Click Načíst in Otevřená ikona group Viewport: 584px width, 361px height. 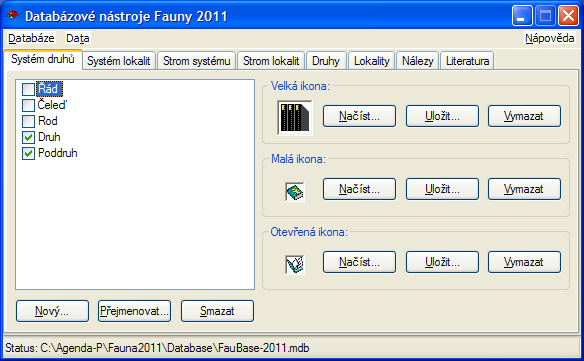click(x=359, y=262)
